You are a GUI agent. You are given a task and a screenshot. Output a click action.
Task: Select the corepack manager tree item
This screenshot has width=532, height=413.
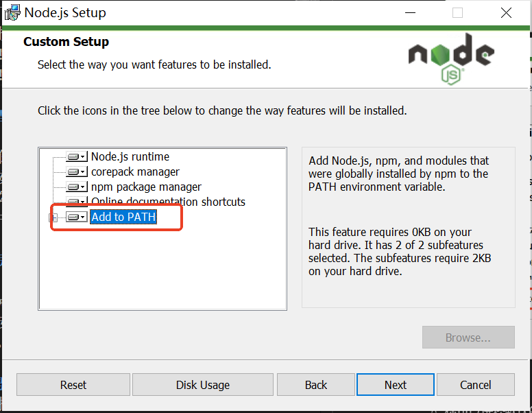click(x=135, y=172)
